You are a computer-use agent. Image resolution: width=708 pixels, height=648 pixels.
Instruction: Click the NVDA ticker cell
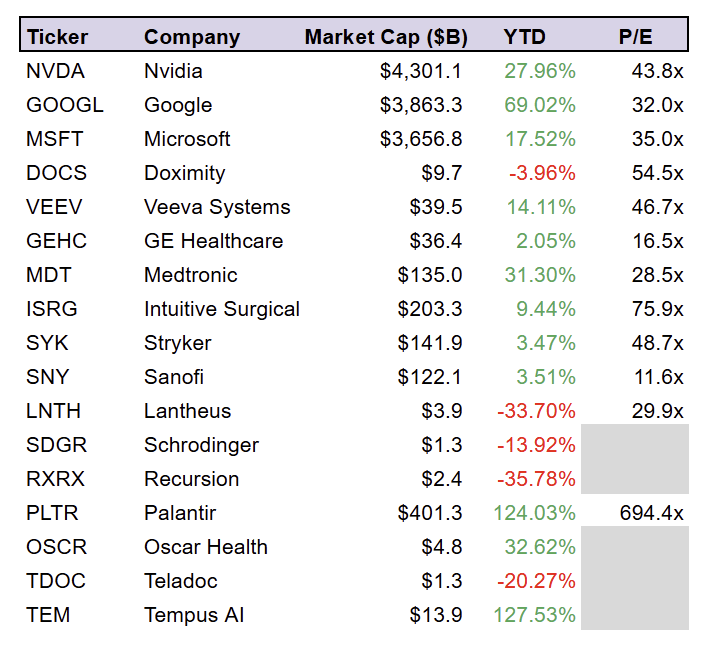point(55,71)
